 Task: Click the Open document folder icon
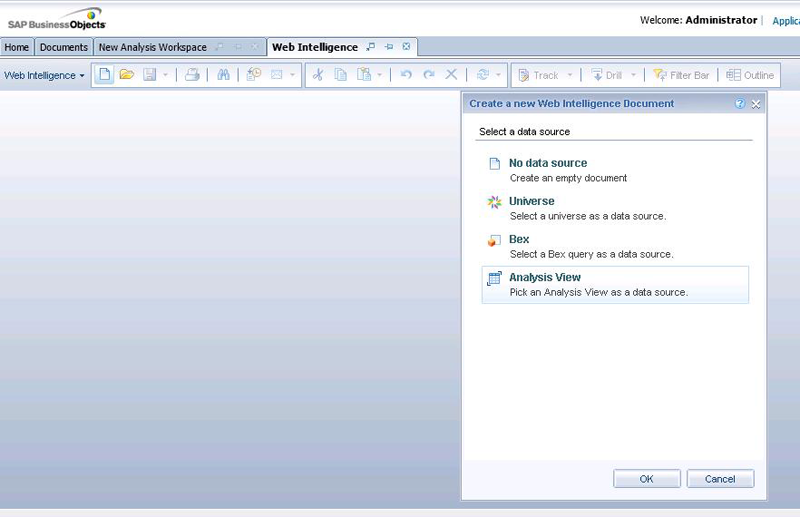127,75
